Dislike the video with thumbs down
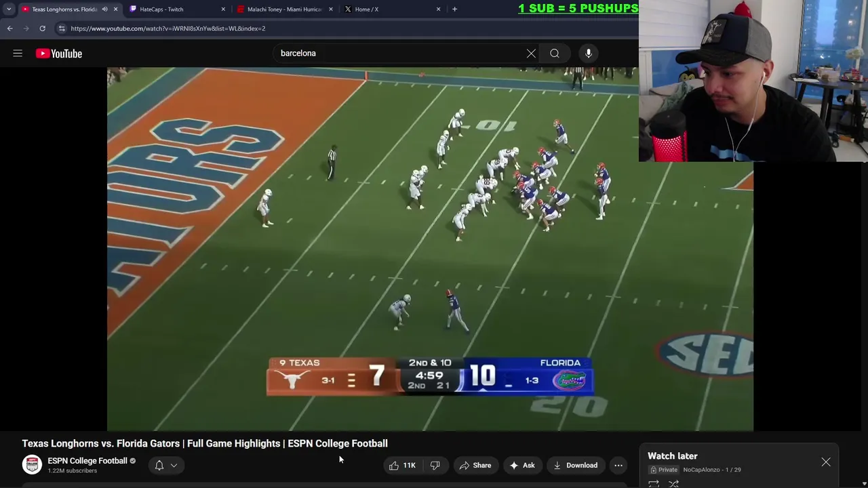The width and height of the screenshot is (868, 488). pyautogui.click(x=435, y=466)
